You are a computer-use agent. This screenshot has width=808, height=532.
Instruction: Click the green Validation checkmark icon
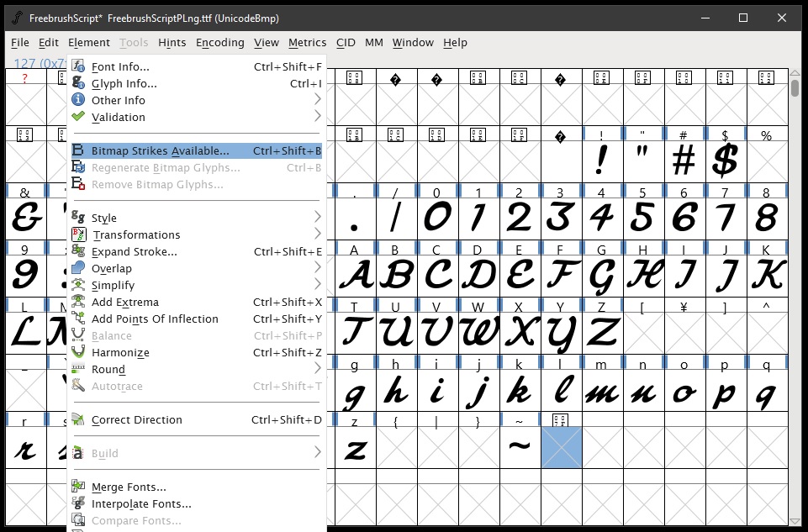[x=78, y=117]
